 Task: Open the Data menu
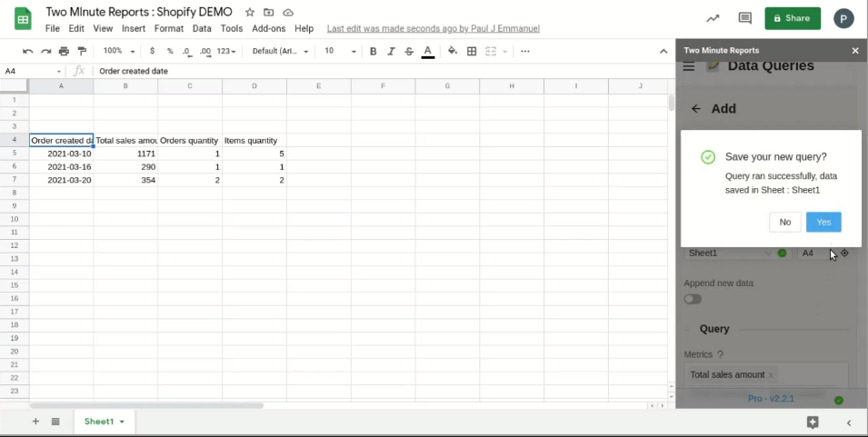[x=202, y=28]
